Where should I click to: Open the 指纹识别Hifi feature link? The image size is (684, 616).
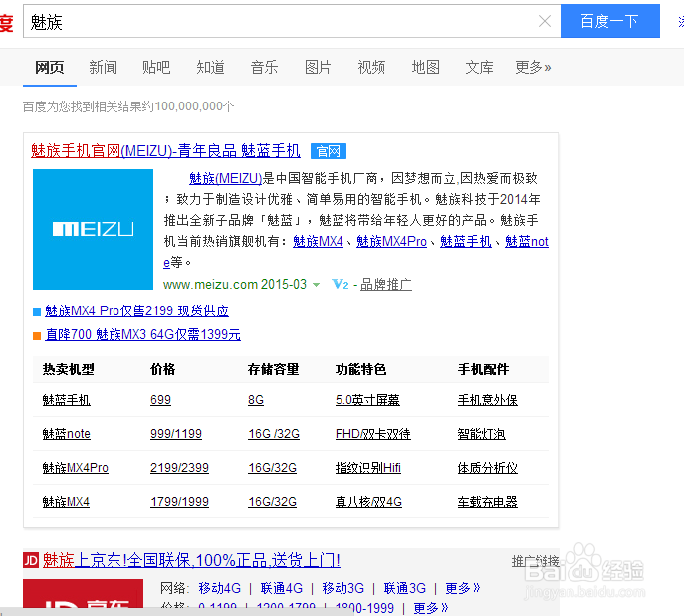pos(367,468)
